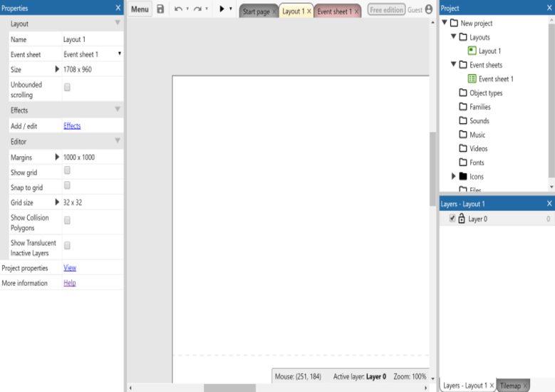The image size is (555, 392).
Task: Select Layout 1 in project tree
Action: [x=489, y=51]
